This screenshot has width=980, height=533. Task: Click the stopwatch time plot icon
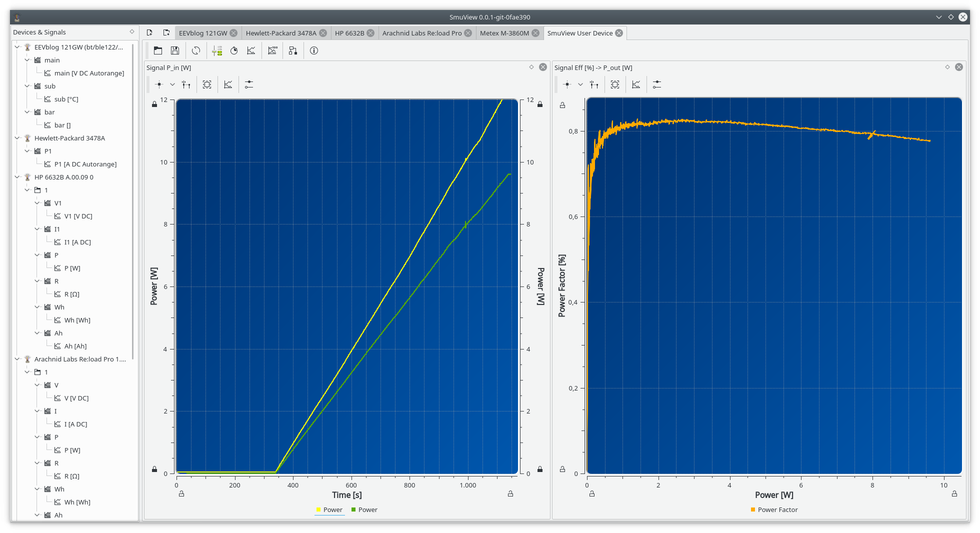[x=234, y=50]
